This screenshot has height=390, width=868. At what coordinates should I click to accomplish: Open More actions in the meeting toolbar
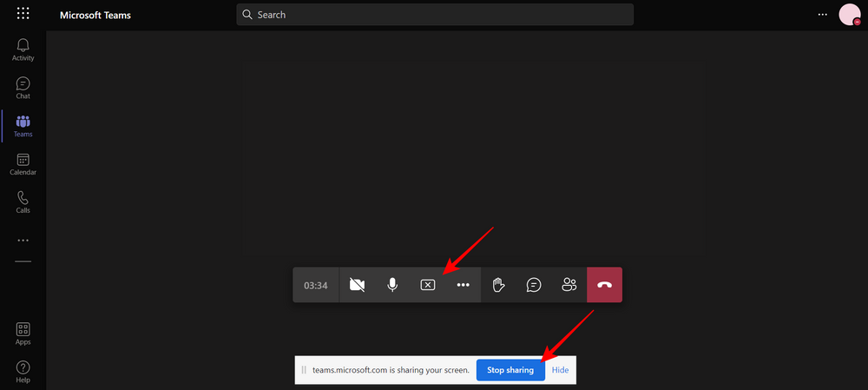[x=463, y=285]
